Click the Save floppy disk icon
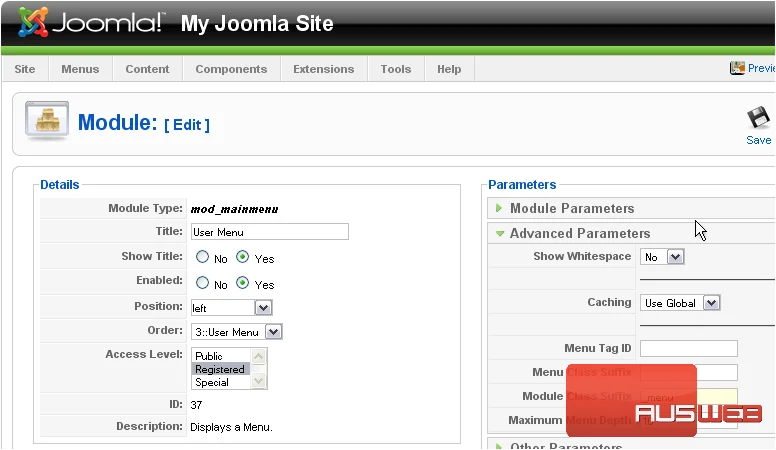The height and width of the screenshot is (450, 776). [758, 119]
